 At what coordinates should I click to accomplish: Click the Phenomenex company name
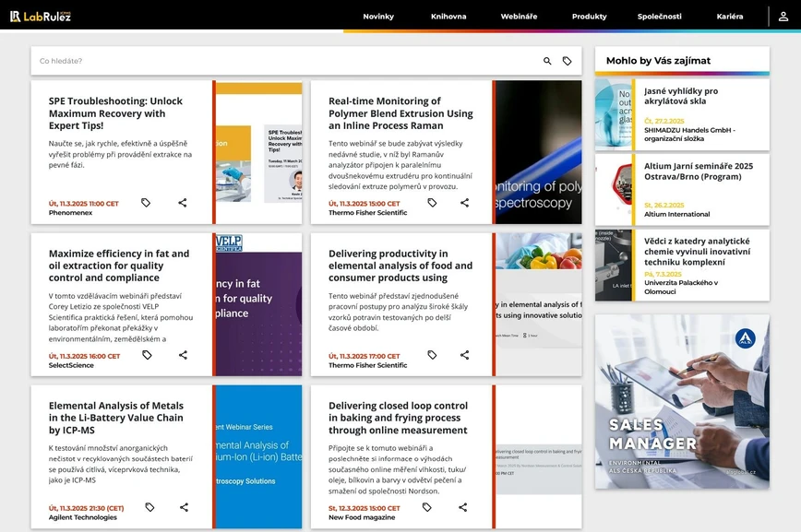[70, 212]
